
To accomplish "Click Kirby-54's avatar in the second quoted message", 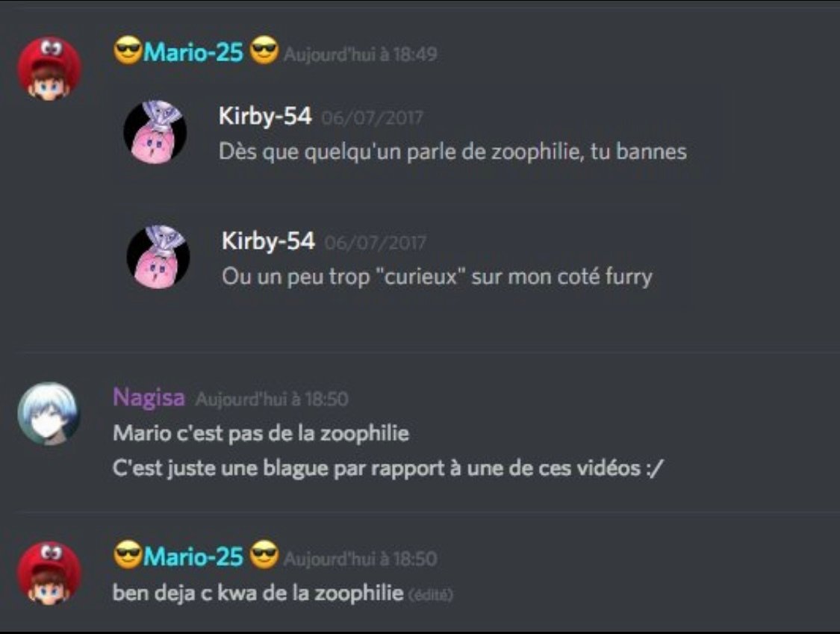I will [158, 257].
